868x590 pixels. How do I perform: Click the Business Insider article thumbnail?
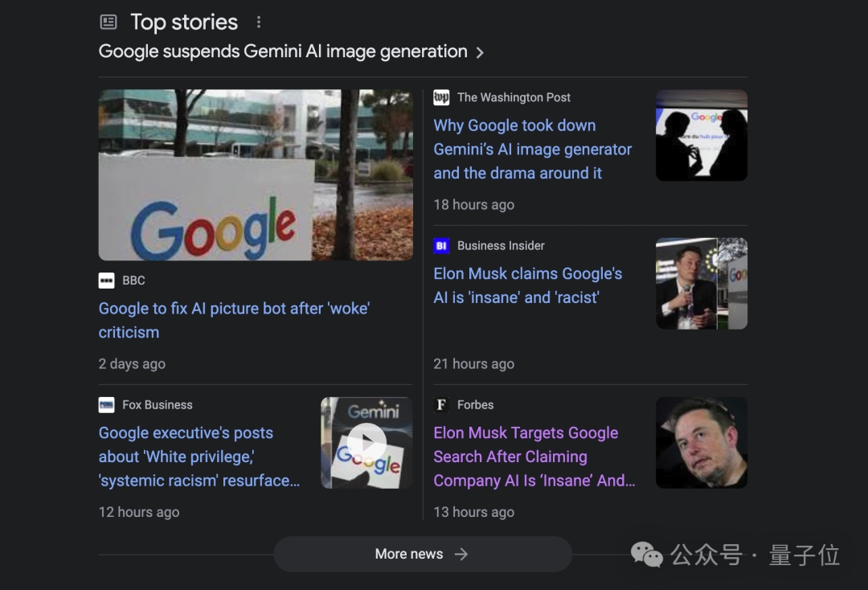pos(701,284)
